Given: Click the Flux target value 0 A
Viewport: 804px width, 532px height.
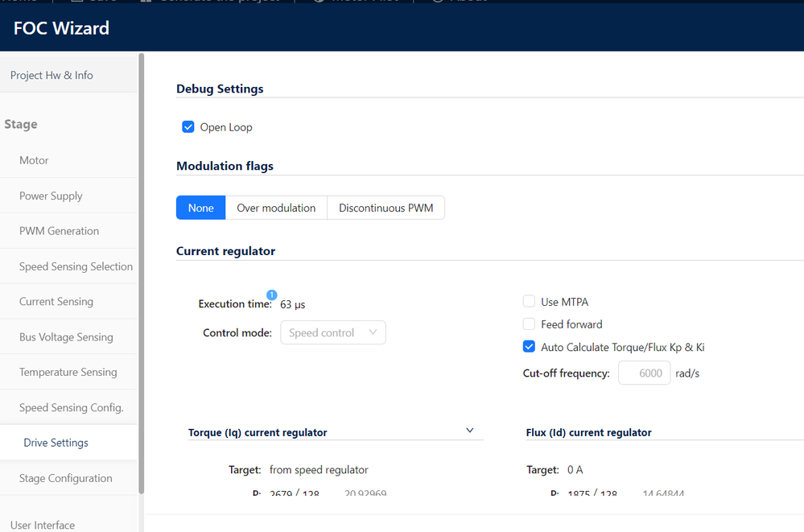Looking at the screenshot, I should coord(575,469).
